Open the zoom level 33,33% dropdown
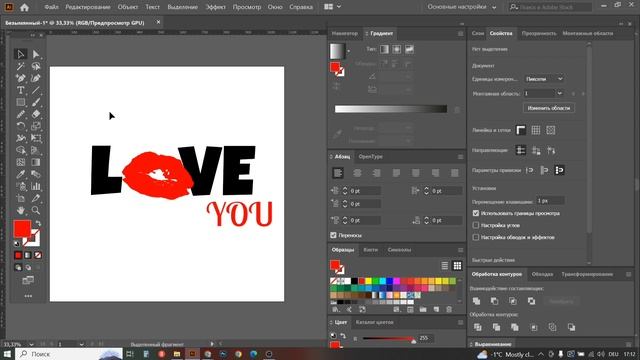The image size is (640, 360). point(31,344)
